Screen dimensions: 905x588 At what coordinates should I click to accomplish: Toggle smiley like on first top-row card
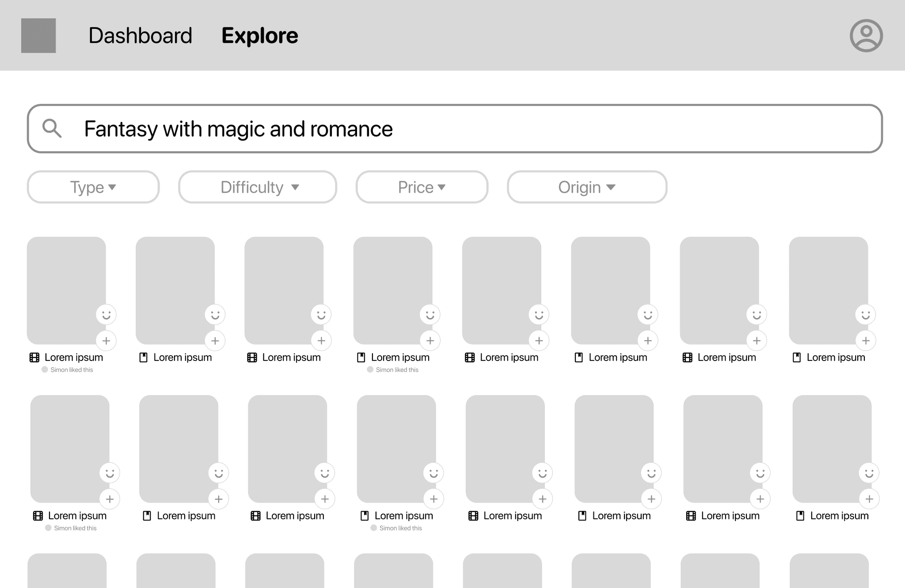pyautogui.click(x=106, y=315)
